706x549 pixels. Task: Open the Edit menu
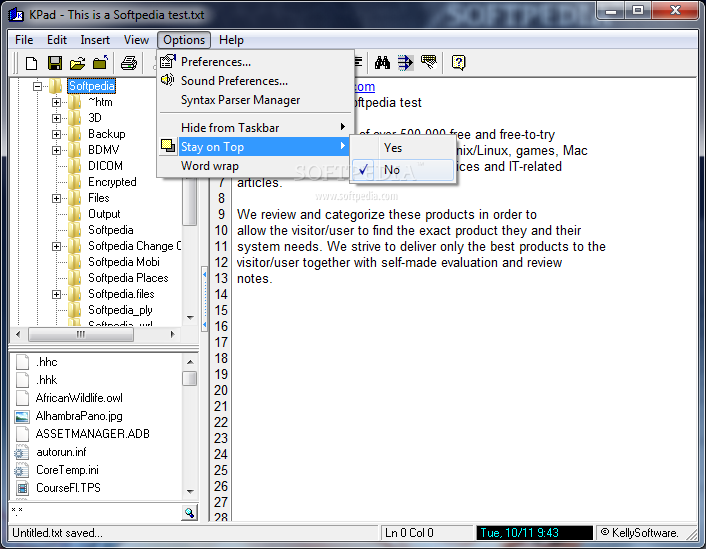(x=57, y=40)
